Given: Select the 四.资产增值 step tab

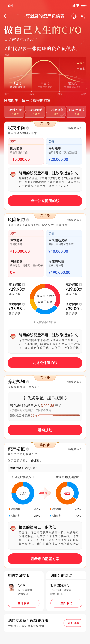Looking at the screenshot, I should [77, 111].
